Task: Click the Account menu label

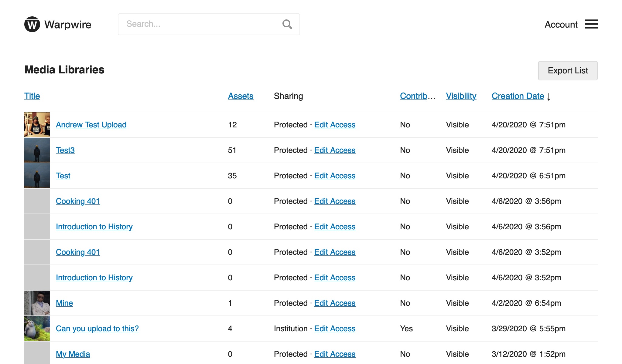Action: click(x=561, y=25)
